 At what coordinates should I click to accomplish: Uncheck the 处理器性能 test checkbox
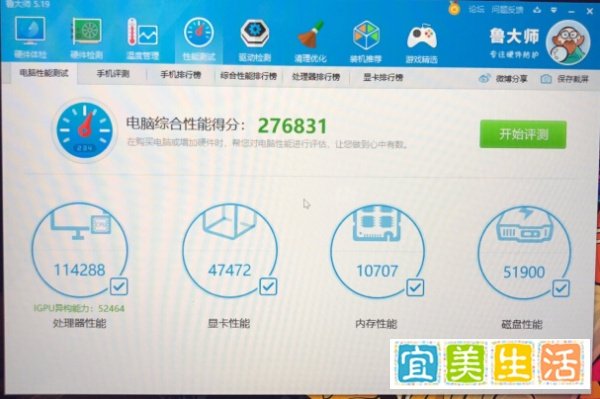tap(119, 286)
